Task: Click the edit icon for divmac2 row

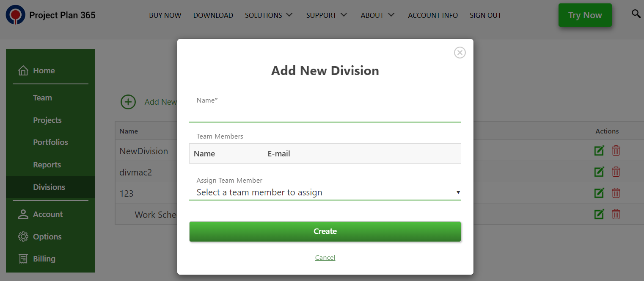Action: click(599, 172)
